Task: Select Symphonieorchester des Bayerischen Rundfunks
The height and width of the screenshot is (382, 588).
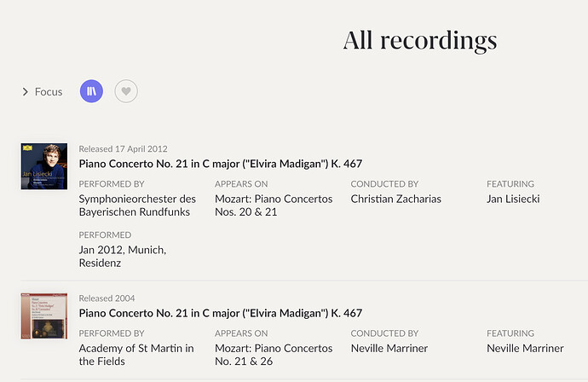Action: (x=137, y=205)
